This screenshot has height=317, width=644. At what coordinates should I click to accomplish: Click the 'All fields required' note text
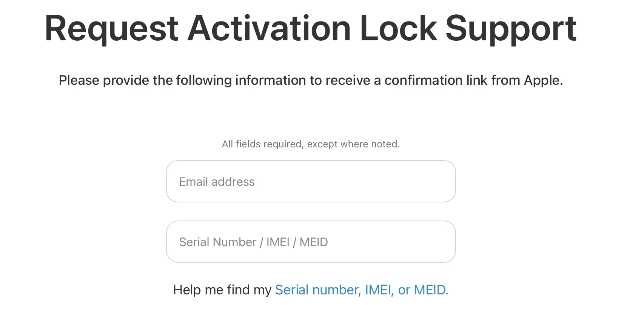(x=310, y=144)
